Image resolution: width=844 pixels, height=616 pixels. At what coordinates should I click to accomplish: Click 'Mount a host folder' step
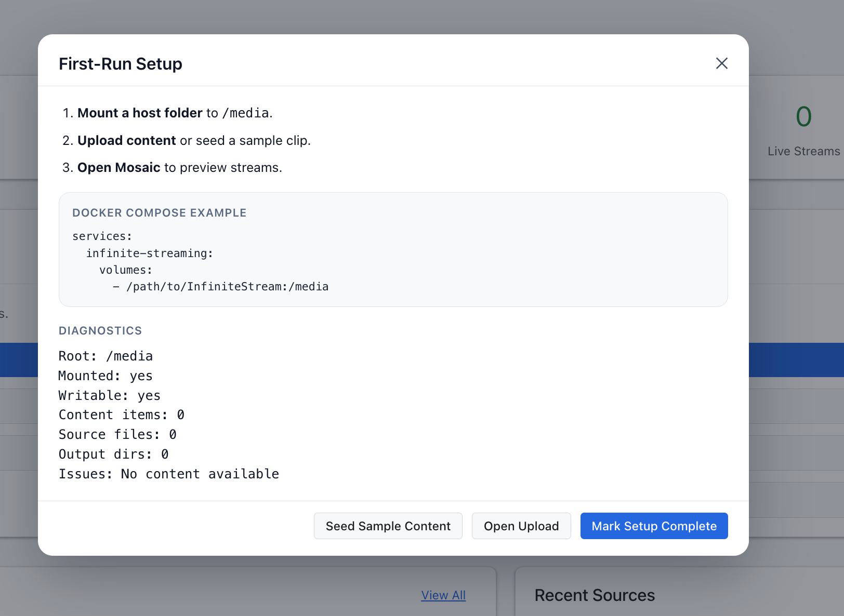tap(140, 113)
